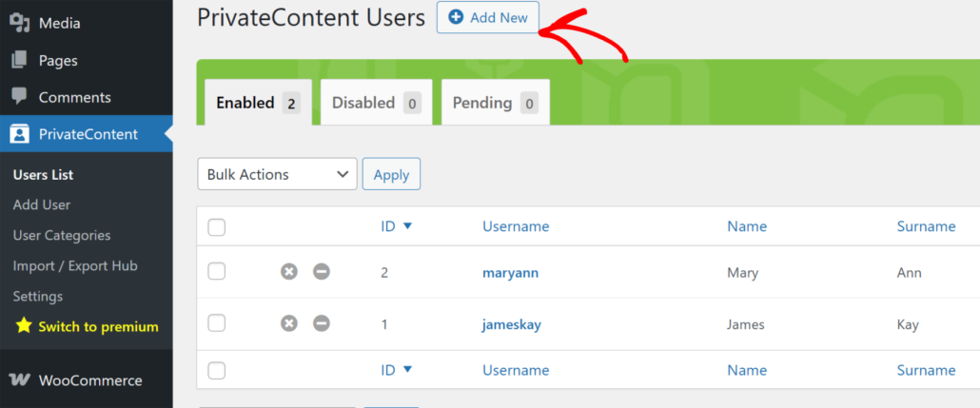Screen dimensions: 980x408
Task: Select Users List submenu item
Action: 43,175
